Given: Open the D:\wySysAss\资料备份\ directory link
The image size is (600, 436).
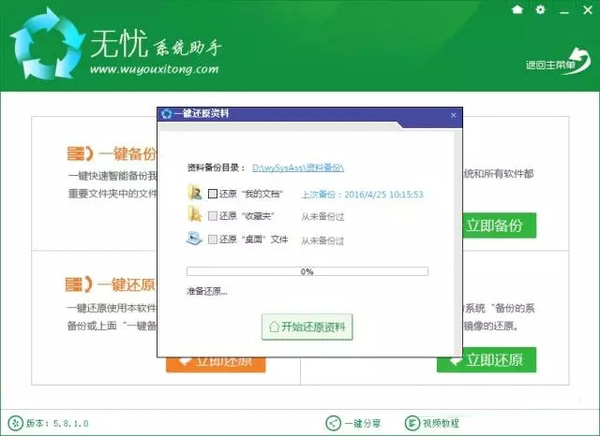Looking at the screenshot, I should 298,168.
